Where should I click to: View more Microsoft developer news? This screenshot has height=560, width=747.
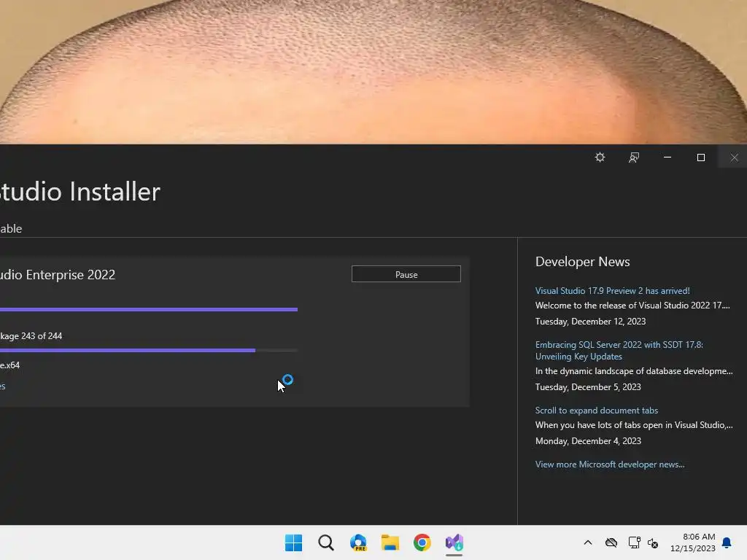point(610,464)
